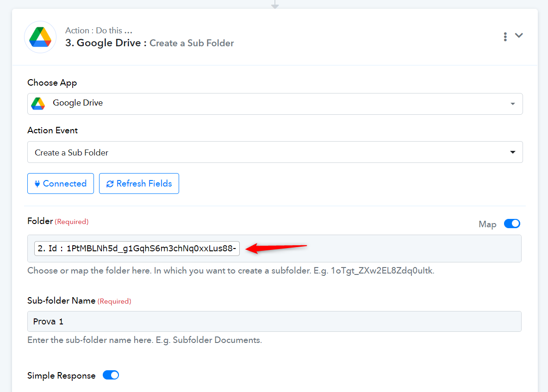This screenshot has height=392, width=548.
Task: Toggle the Map switch for Folder
Action: 511,224
